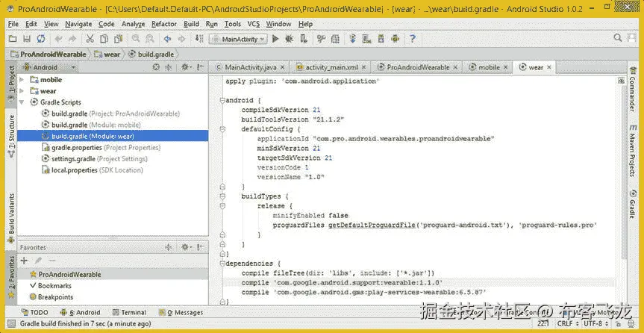Click the Search Everywhere magnifier icon
This screenshot has width=644, height=333.
tap(617, 38)
